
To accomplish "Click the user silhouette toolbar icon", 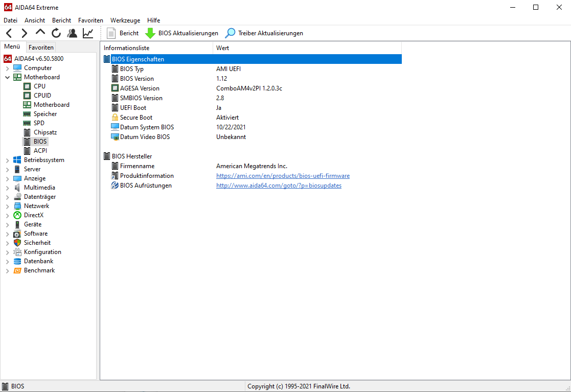I will (72, 33).
